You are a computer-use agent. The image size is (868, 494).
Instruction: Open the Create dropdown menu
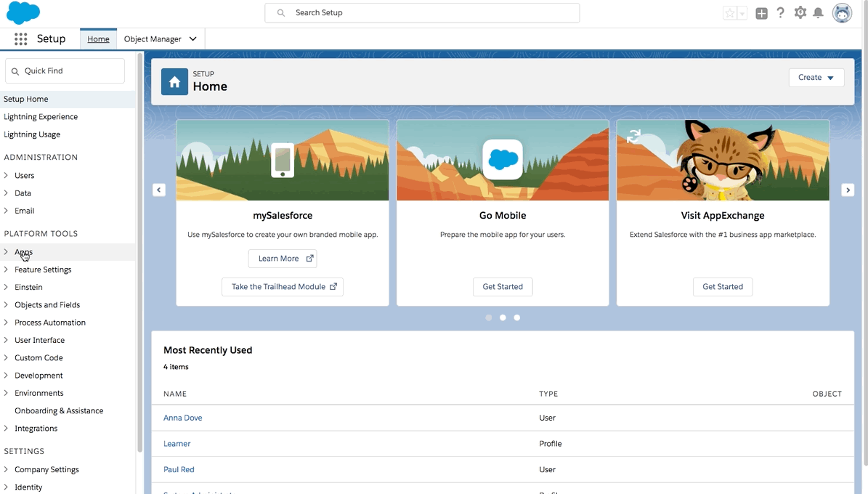816,78
